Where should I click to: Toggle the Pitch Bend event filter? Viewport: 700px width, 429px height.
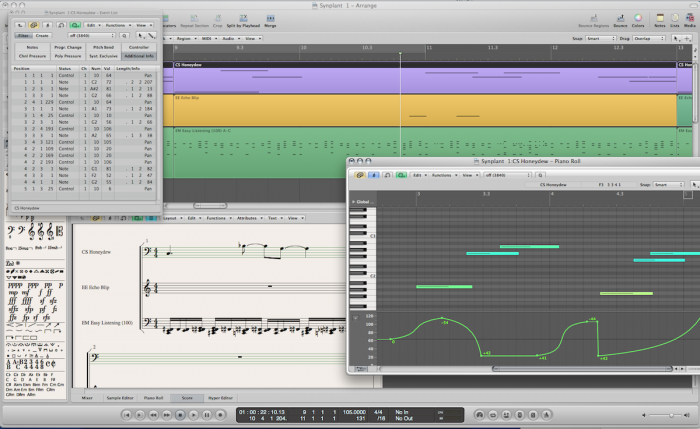105,46
